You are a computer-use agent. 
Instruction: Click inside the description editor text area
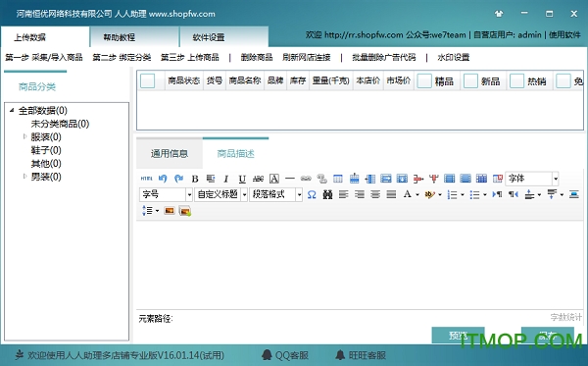[x=360, y=265]
